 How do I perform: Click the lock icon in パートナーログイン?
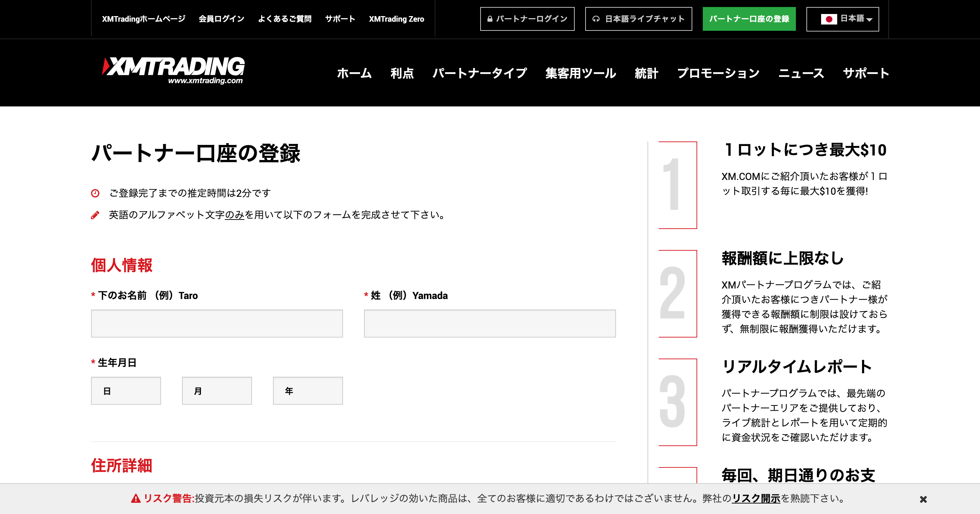[x=490, y=19]
